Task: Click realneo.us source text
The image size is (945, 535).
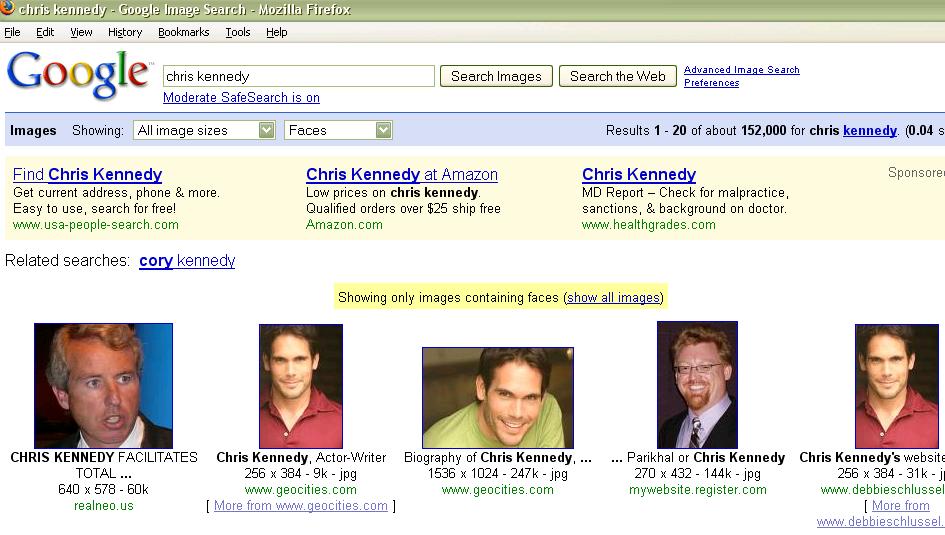Action: coord(104,506)
